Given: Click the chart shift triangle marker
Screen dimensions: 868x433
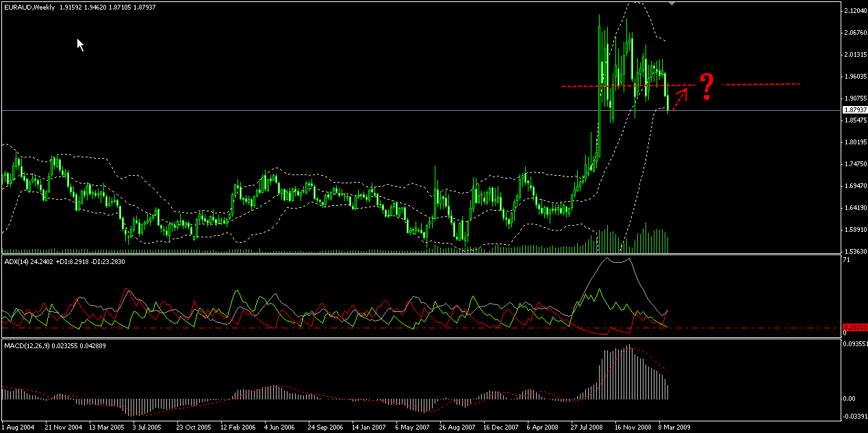Looking at the screenshot, I should pyautogui.click(x=672, y=4).
